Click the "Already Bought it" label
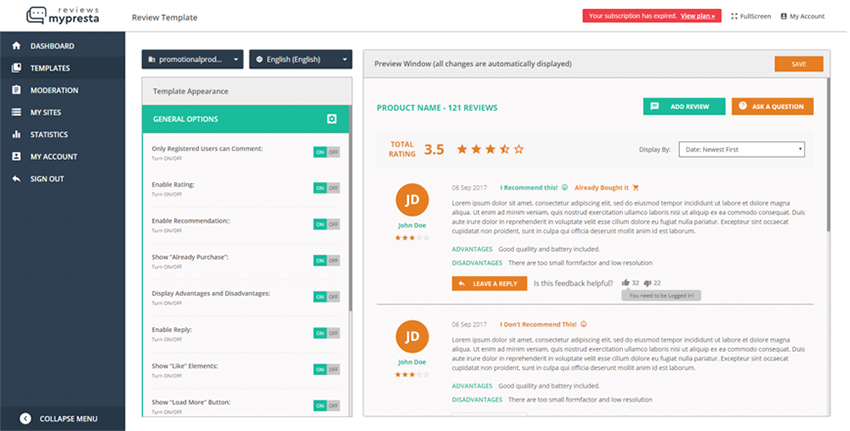Image resolution: width=850 pixels, height=431 pixels. (x=602, y=188)
